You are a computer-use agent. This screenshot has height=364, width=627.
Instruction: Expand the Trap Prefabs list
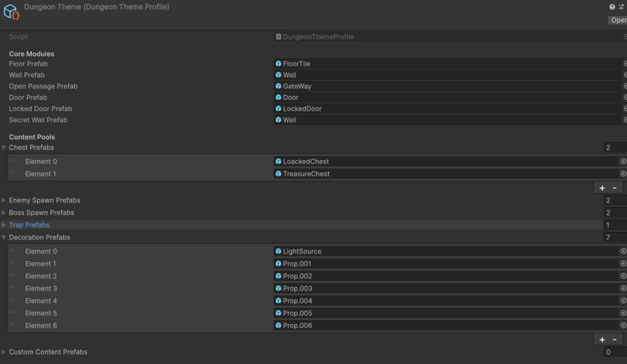[4, 225]
